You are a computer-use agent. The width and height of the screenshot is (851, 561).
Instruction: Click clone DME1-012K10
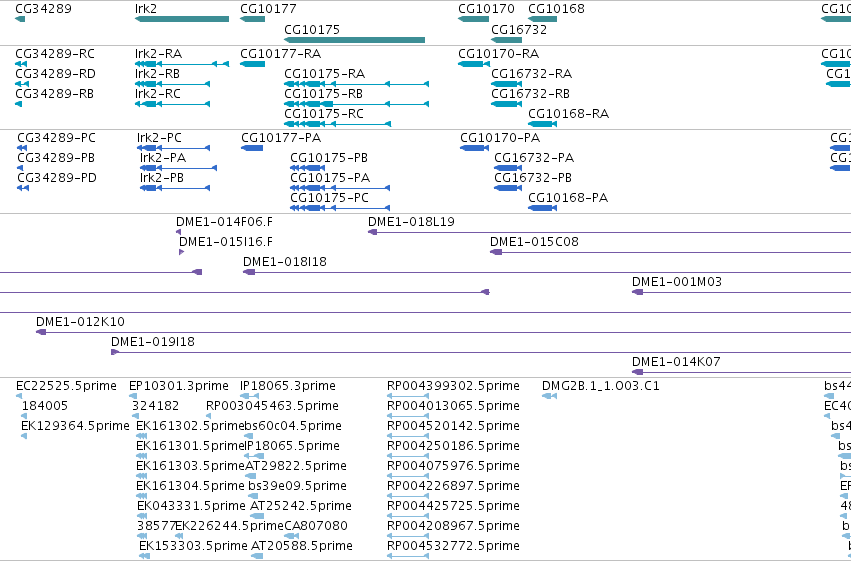click(x=443, y=333)
